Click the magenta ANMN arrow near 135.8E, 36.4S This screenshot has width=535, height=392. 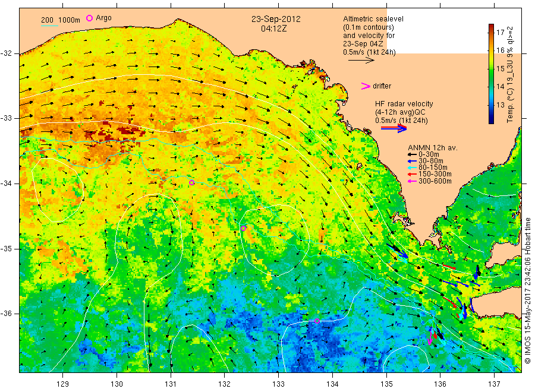tap(430, 337)
